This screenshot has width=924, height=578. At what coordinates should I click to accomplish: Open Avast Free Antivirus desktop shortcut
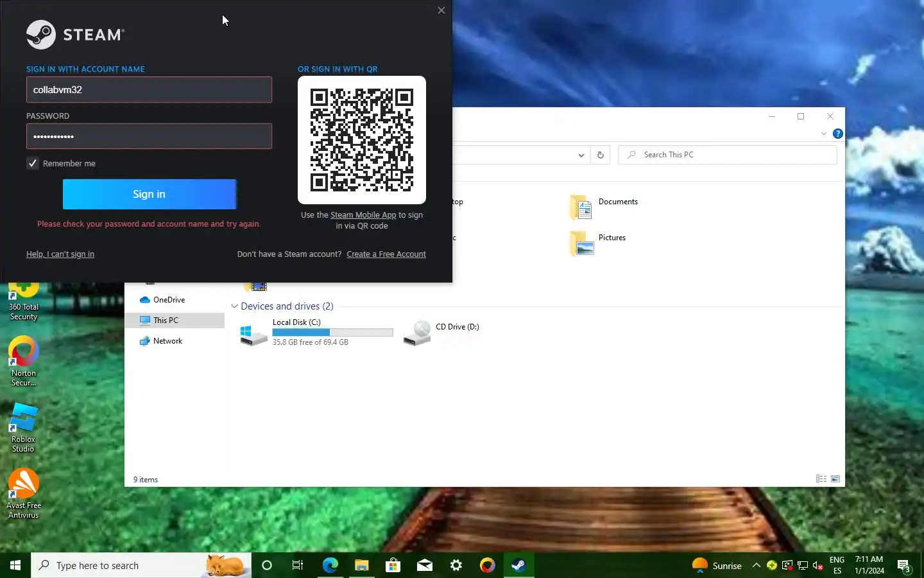tap(24, 494)
